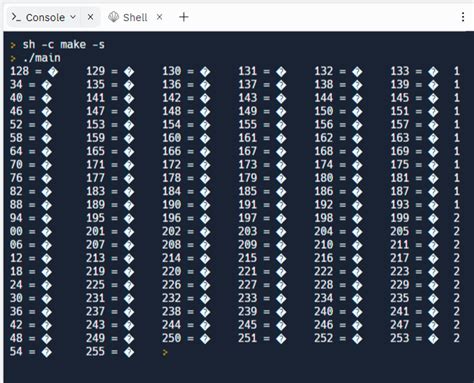This screenshot has height=383, width=474.
Task: Click the final prompt after 255 output
Action: click(165, 352)
